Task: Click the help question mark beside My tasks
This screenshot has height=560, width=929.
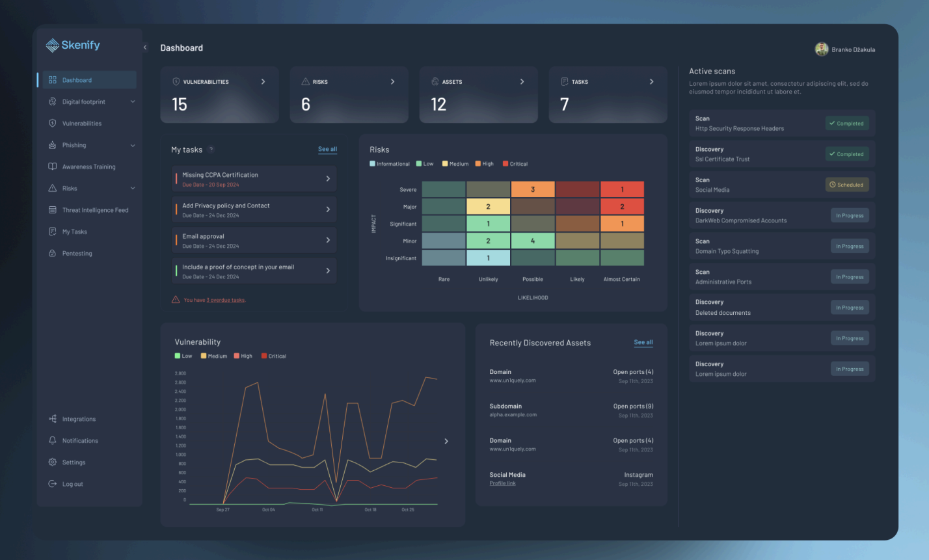Action: click(211, 150)
